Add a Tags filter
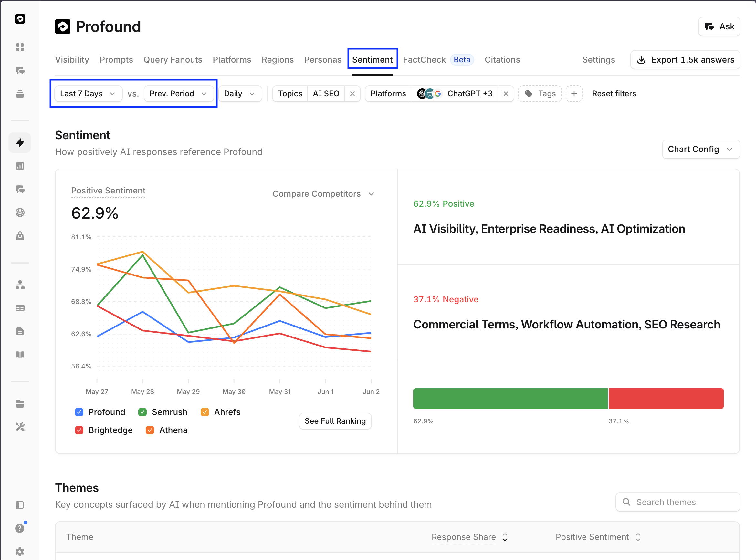 pyautogui.click(x=540, y=94)
